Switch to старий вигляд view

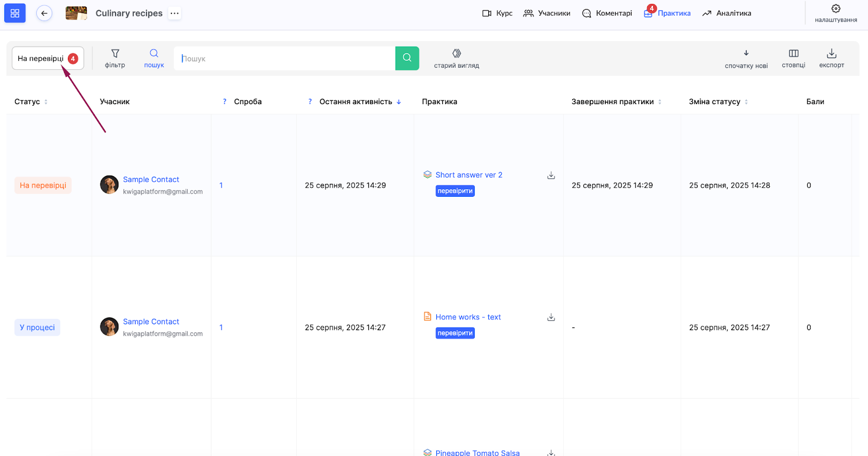point(456,58)
